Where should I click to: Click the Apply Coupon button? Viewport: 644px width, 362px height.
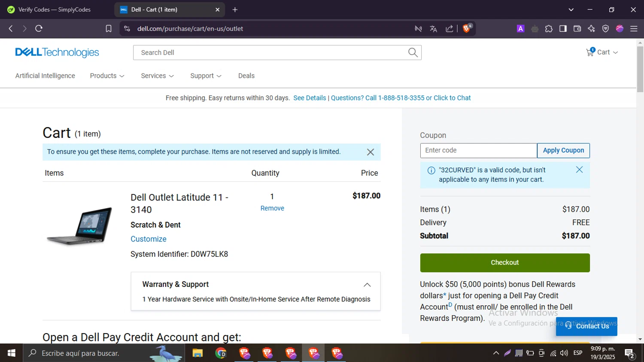point(563,150)
